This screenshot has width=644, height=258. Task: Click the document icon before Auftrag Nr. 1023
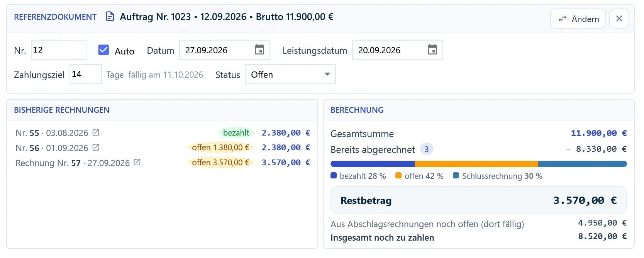[x=110, y=17]
